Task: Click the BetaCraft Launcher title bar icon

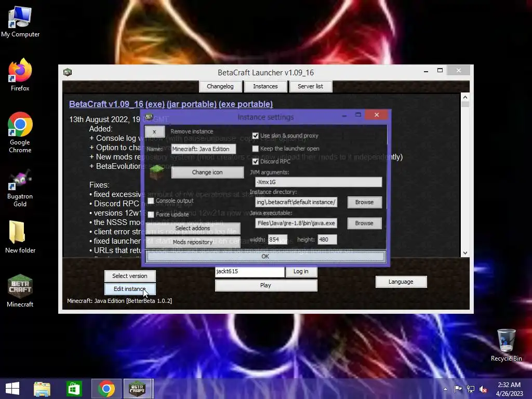Action: click(68, 72)
